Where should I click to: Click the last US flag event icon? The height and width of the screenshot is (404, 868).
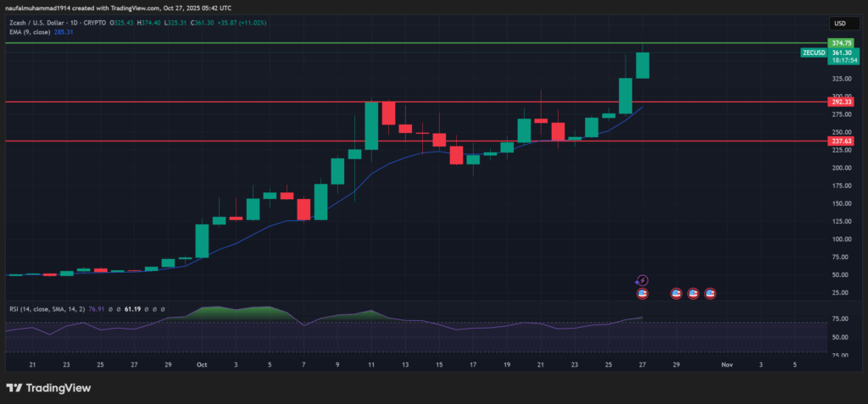click(710, 293)
